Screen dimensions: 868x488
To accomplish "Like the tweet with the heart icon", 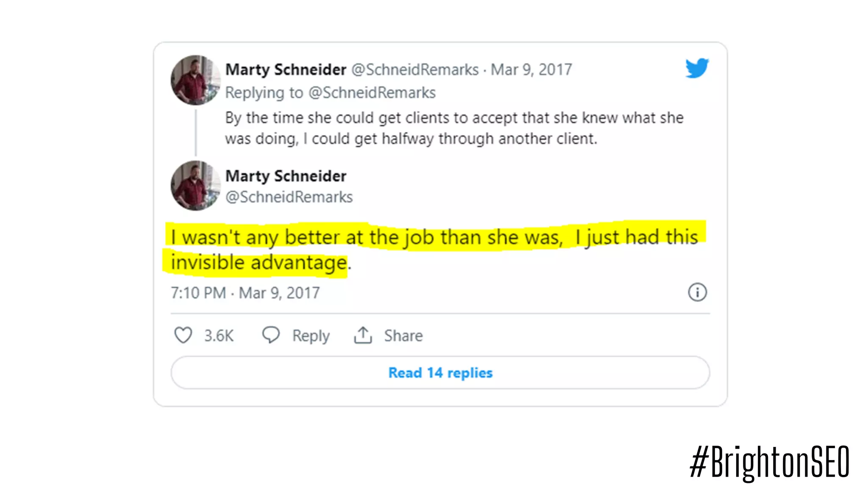I will [183, 335].
